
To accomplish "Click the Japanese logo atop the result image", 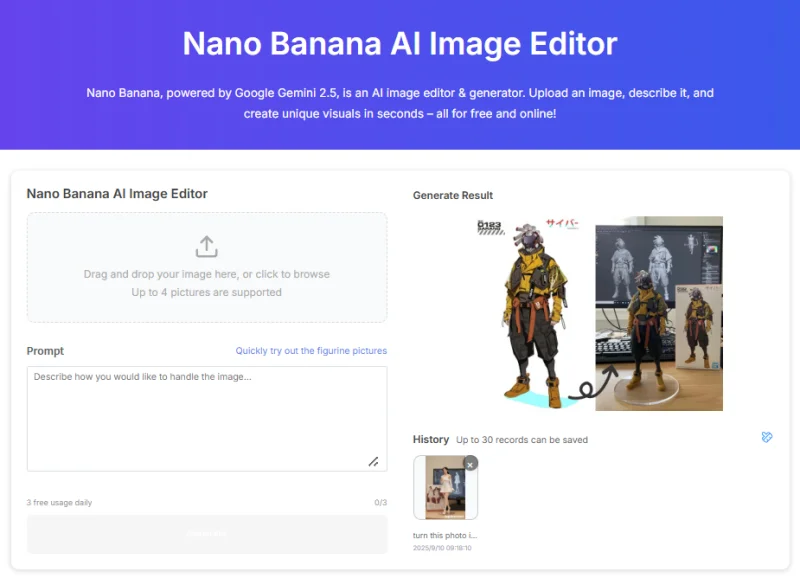I will click(x=561, y=225).
